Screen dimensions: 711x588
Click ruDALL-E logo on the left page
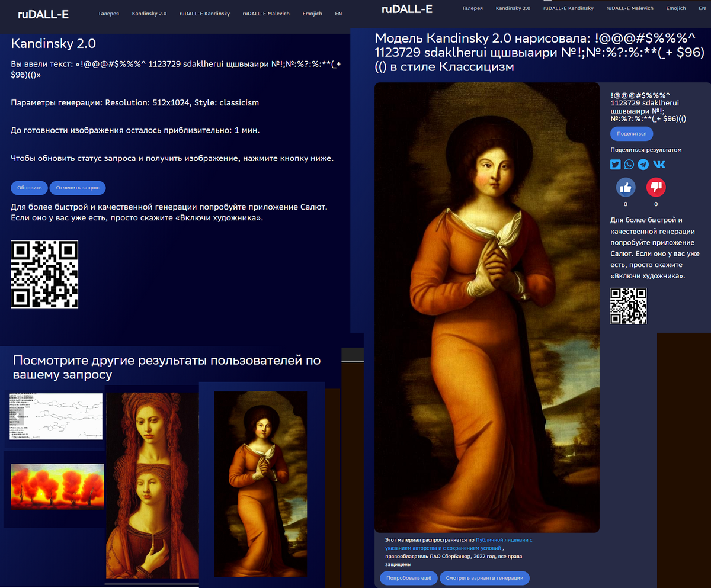pyautogui.click(x=43, y=14)
